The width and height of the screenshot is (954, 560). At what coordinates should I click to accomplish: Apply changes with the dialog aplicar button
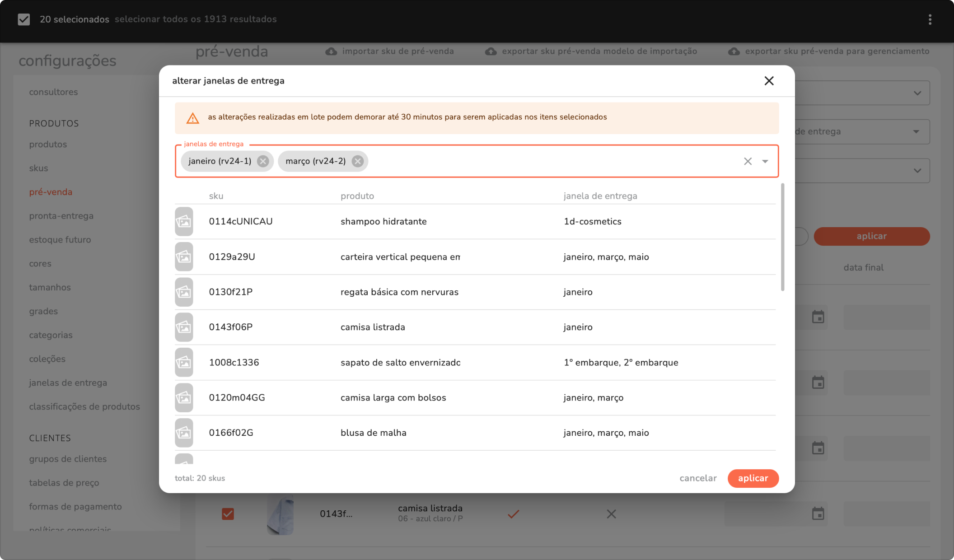[x=753, y=478]
